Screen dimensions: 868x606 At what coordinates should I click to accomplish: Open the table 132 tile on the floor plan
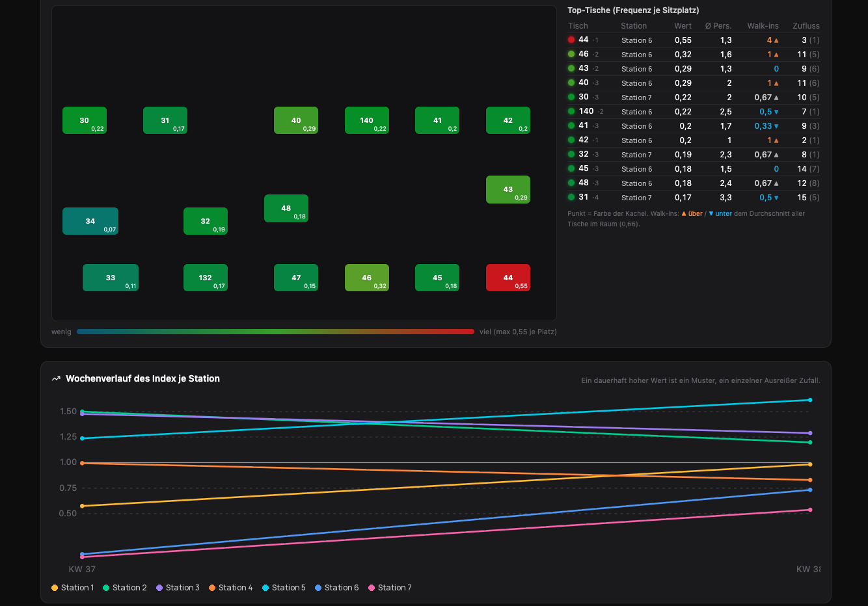point(206,278)
